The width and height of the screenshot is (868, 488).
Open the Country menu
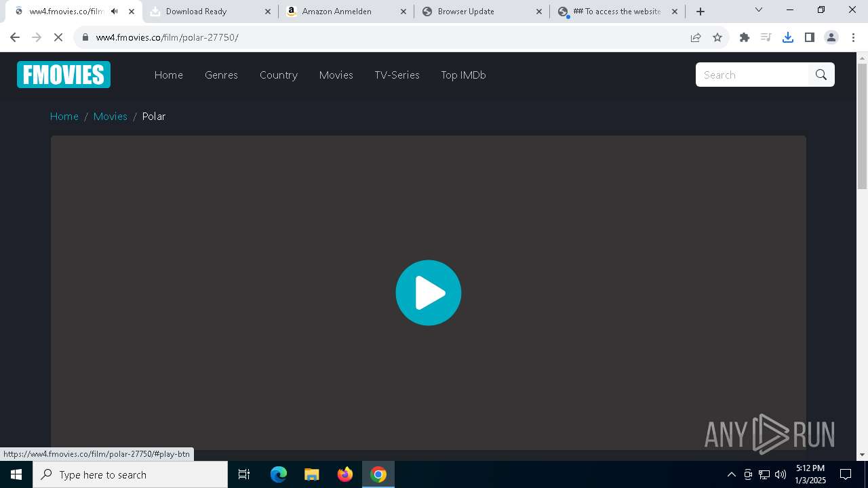(279, 75)
